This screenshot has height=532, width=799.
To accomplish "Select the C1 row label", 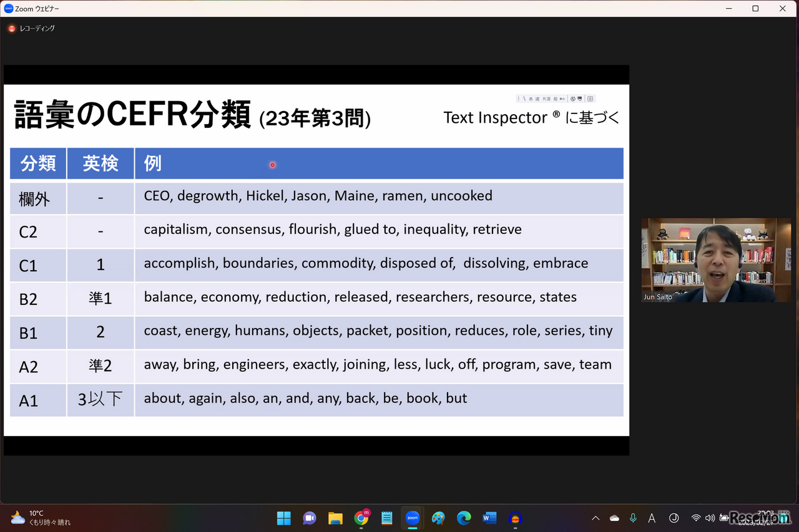I will [x=28, y=266].
